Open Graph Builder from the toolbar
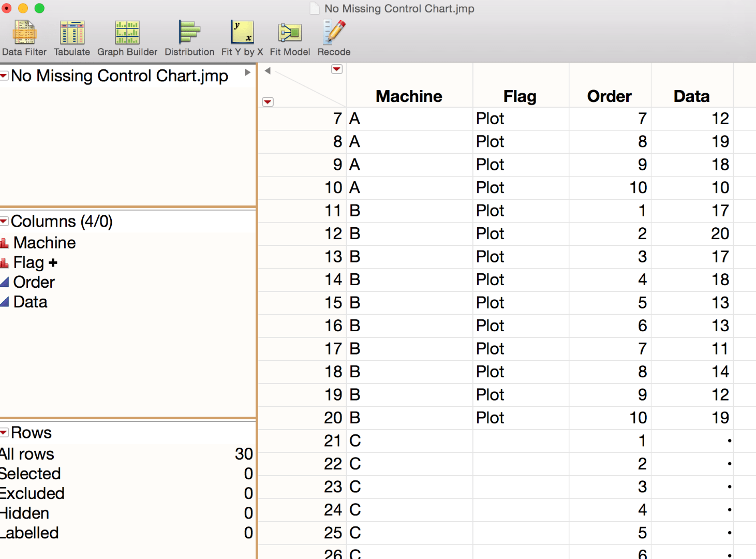This screenshot has height=559, width=756. [x=127, y=38]
